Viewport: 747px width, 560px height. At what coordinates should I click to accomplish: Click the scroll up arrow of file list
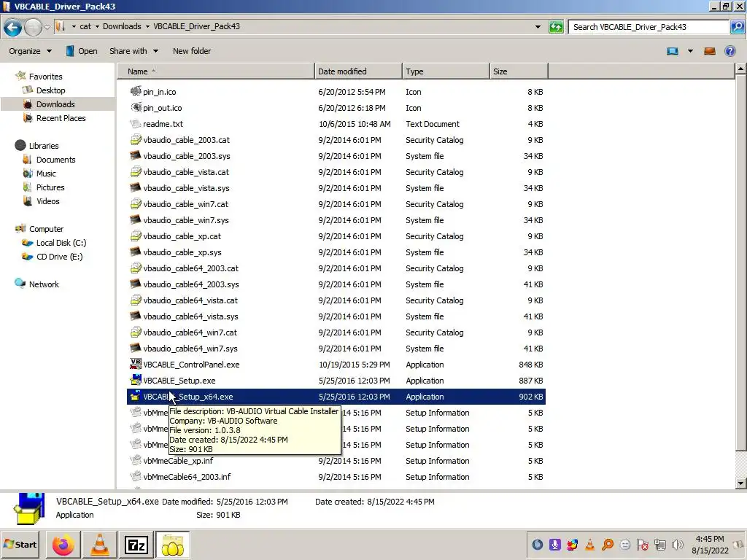pyautogui.click(x=740, y=69)
